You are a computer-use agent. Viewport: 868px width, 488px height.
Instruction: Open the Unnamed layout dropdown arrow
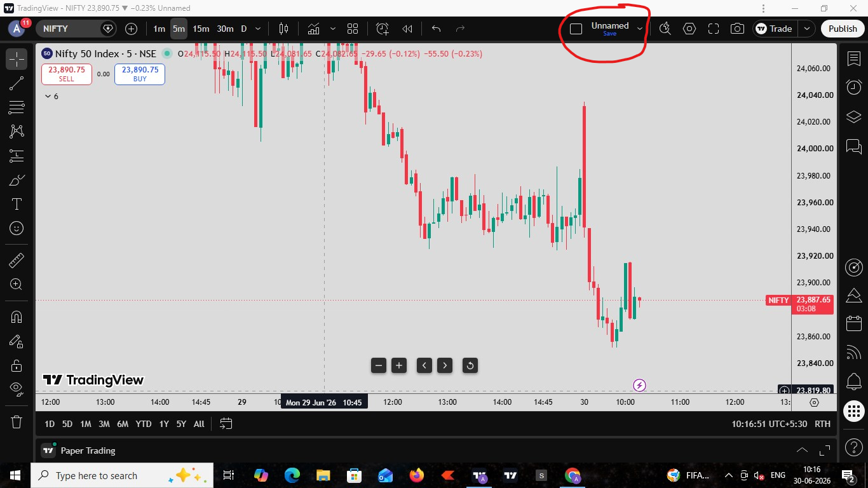pos(640,29)
